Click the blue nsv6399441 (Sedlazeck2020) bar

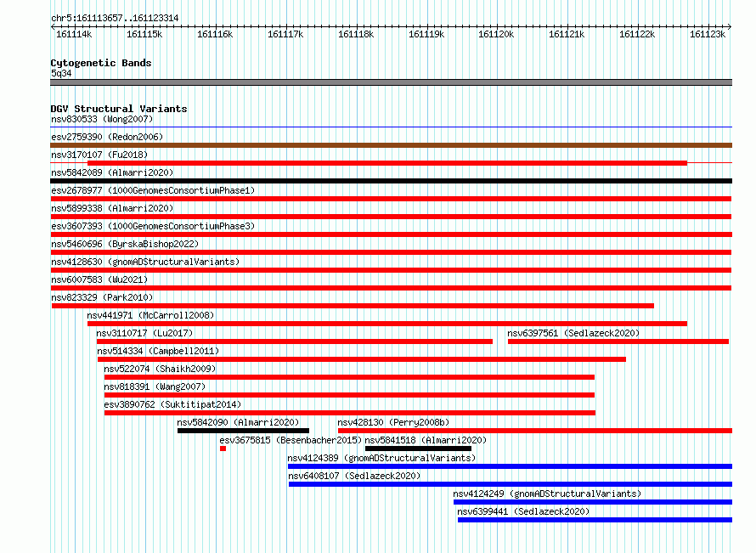pyautogui.click(x=595, y=520)
